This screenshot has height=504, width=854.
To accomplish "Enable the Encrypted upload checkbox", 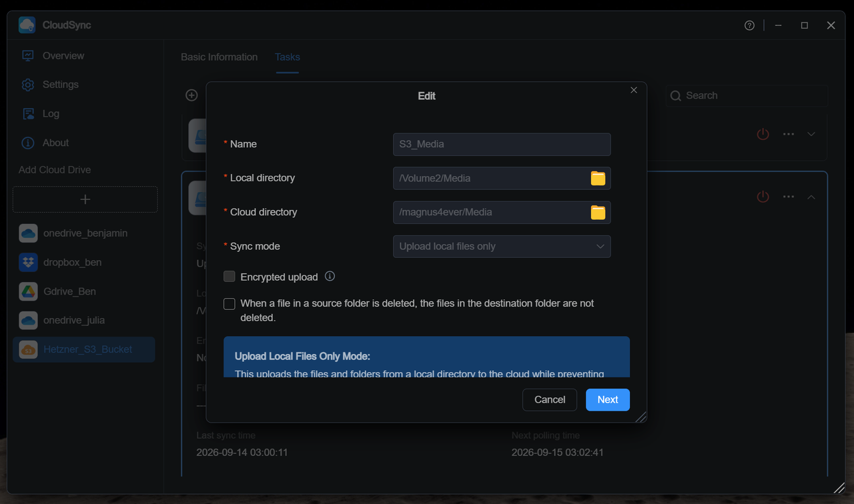I will tap(230, 277).
